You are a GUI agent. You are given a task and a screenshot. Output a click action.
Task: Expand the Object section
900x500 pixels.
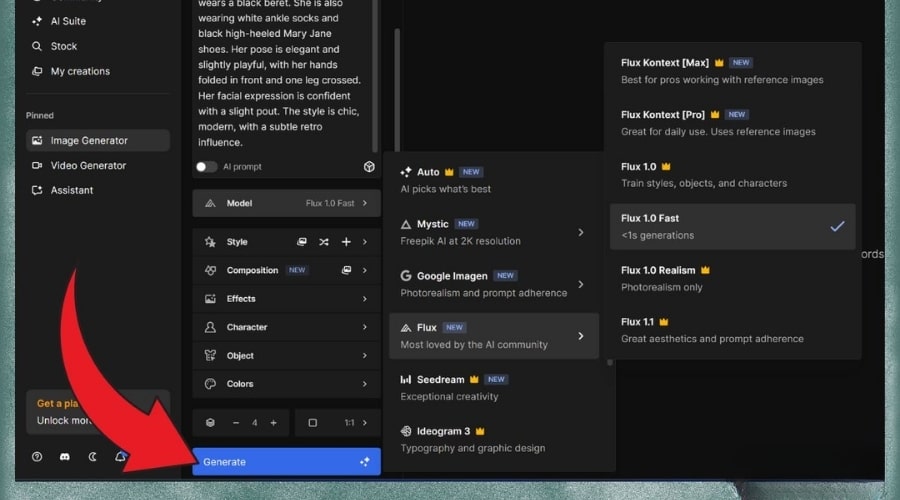click(286, 355)
